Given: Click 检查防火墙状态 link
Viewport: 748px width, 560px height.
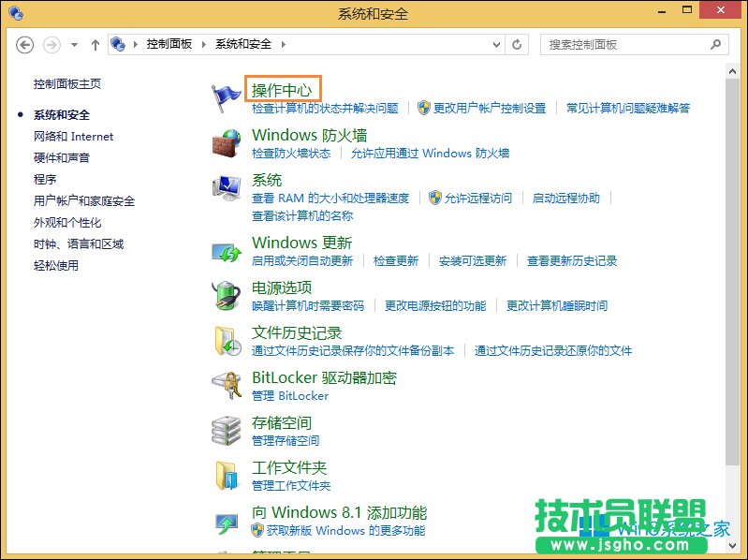Looking at the screenshot, I should [x=291, y=154].
